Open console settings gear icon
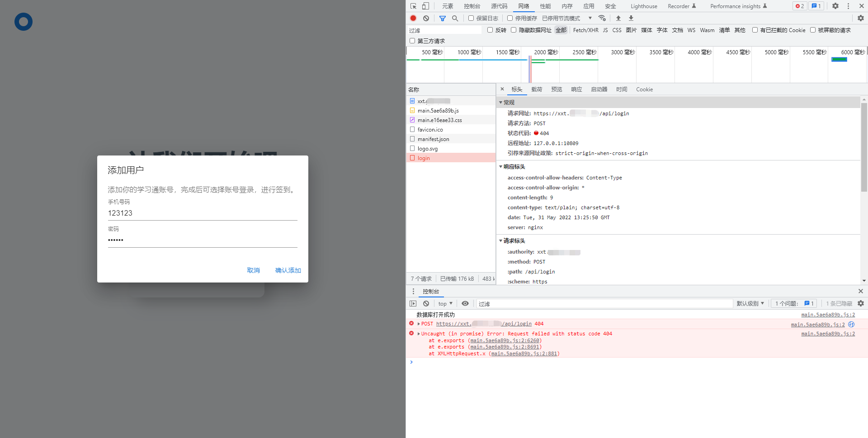This screenshot has width=868, height=438. coord(861,304)
